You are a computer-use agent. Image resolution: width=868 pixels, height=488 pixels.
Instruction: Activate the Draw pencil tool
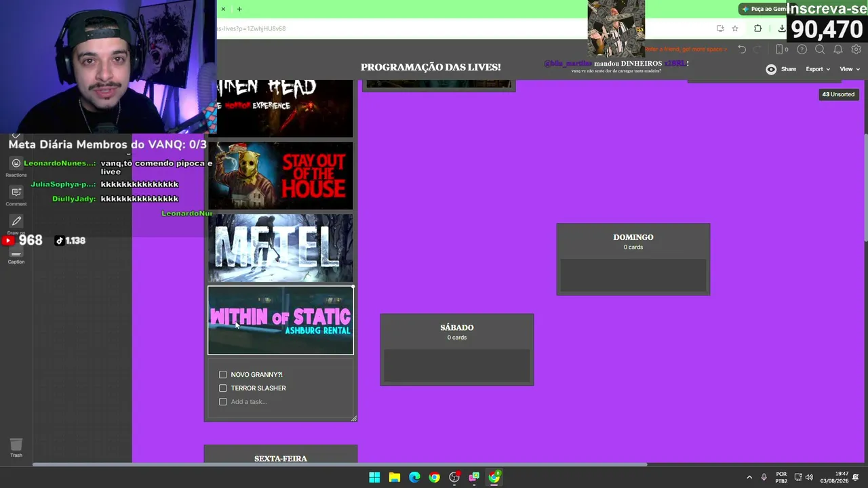[x=16, y=221]
